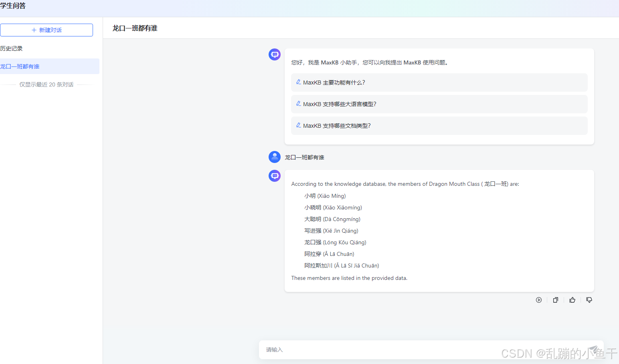Viewport: 619px width, 364px height.
Task: Click list entry 阿拉穿 (Ā Lā Chuān)
Action: pos(329,254)
